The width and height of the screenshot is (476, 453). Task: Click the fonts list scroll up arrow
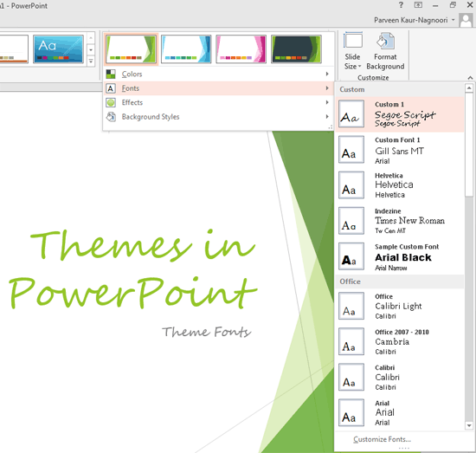tap(469, 88)
